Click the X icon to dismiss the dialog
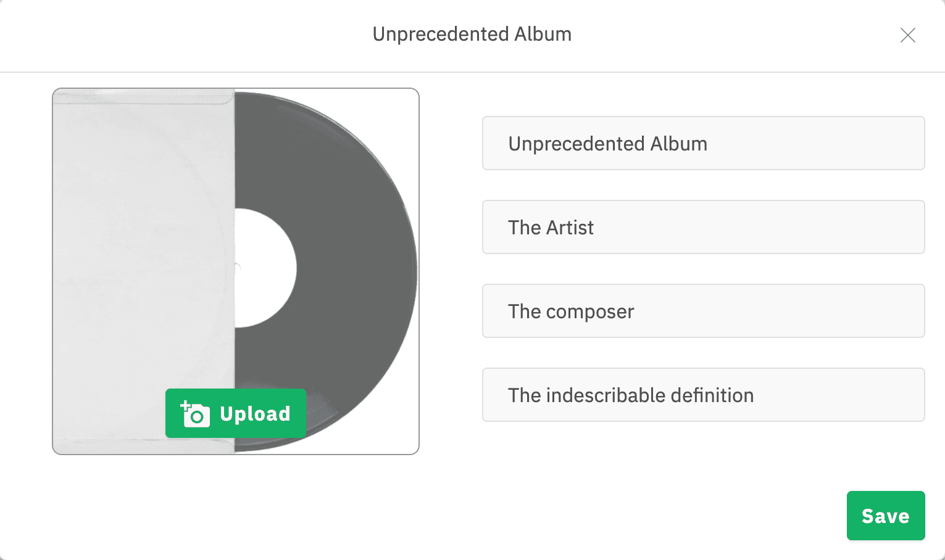Screen dimensions: 945x560 pyautogui.click(x=907, y=35)
